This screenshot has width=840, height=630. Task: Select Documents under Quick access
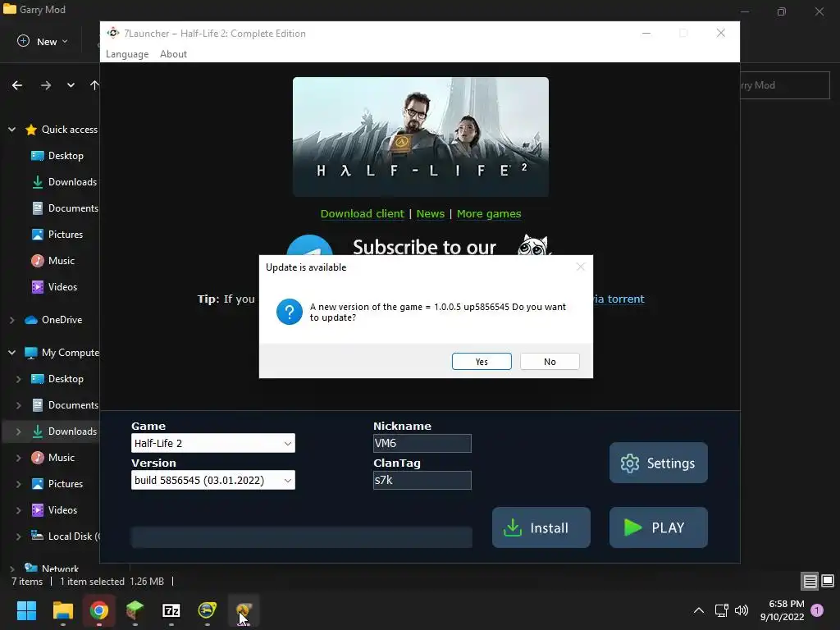point(65,208)
